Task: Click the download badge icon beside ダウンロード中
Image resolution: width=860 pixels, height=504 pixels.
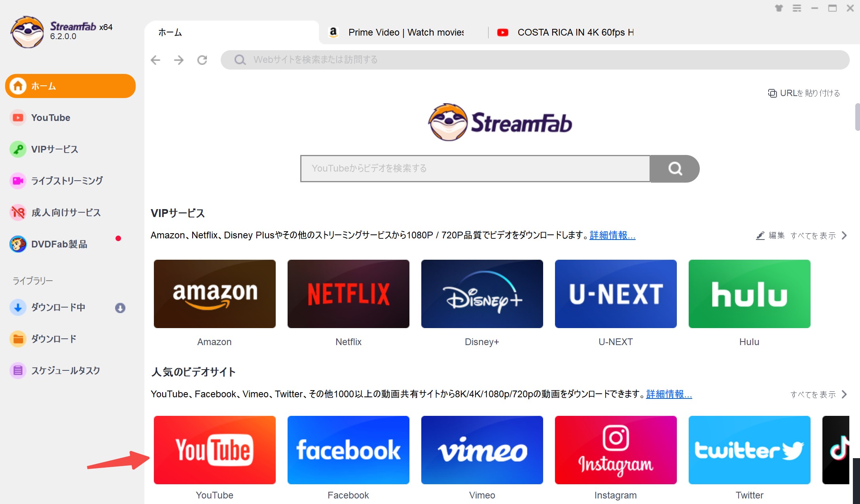Action: [120, 308]
